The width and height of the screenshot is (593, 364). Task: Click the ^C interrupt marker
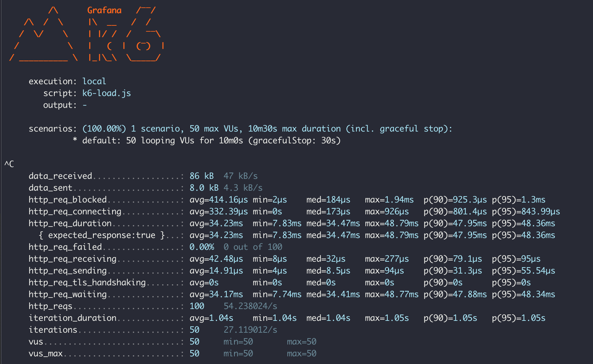[x=9, y=164]
